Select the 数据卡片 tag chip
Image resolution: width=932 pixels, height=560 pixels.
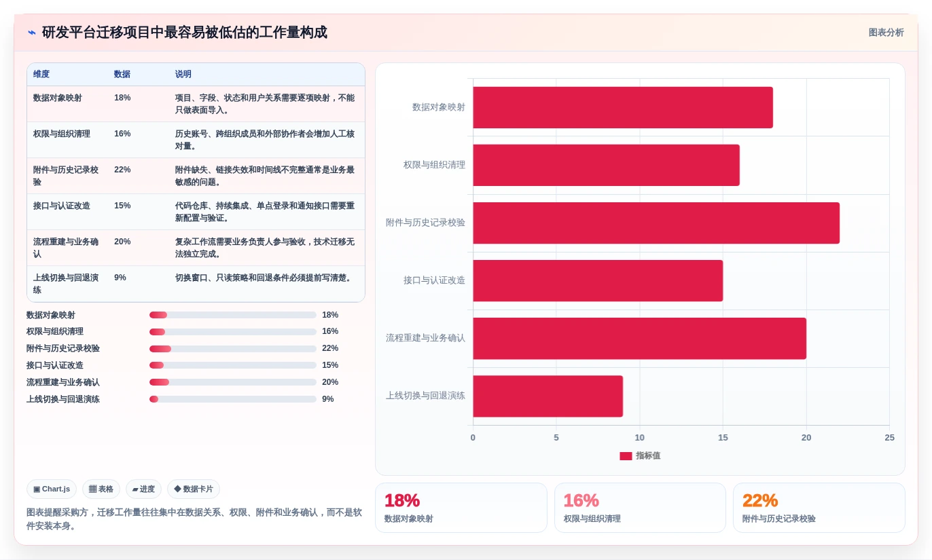tap(194, 489)
